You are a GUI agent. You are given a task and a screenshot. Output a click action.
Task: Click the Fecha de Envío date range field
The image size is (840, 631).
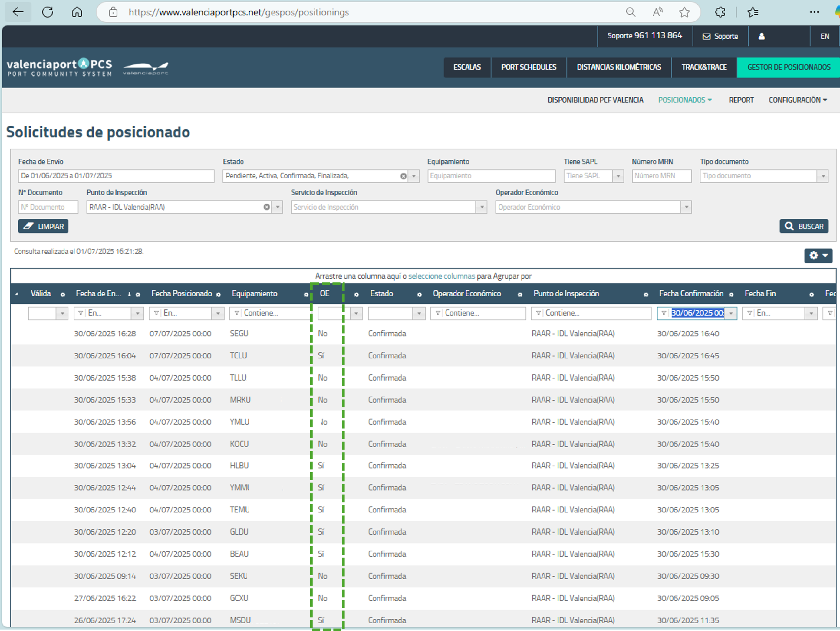coord(116,176)
